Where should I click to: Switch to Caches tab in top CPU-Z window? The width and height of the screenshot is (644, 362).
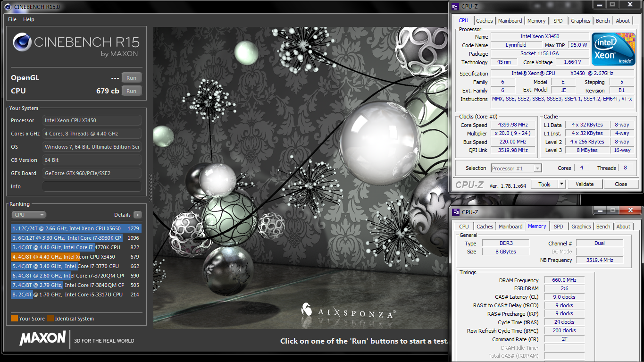pos(484,21)
